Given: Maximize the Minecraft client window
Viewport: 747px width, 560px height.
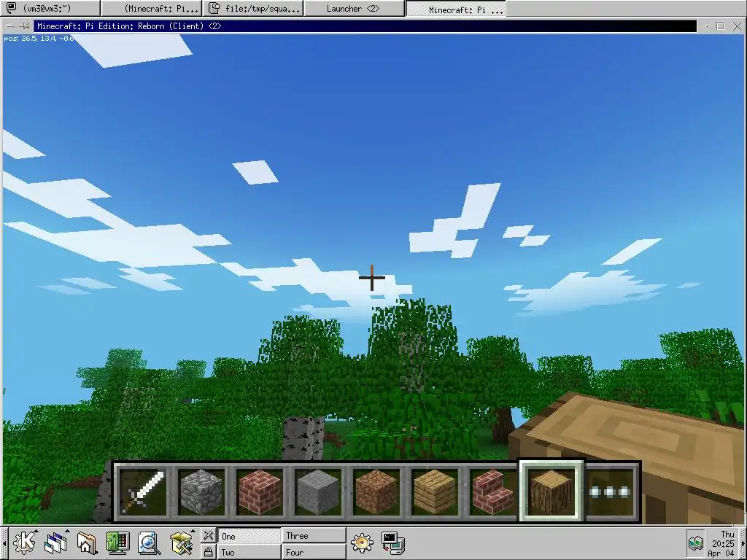Looking at the screenshot, I should tap(720, 26).
